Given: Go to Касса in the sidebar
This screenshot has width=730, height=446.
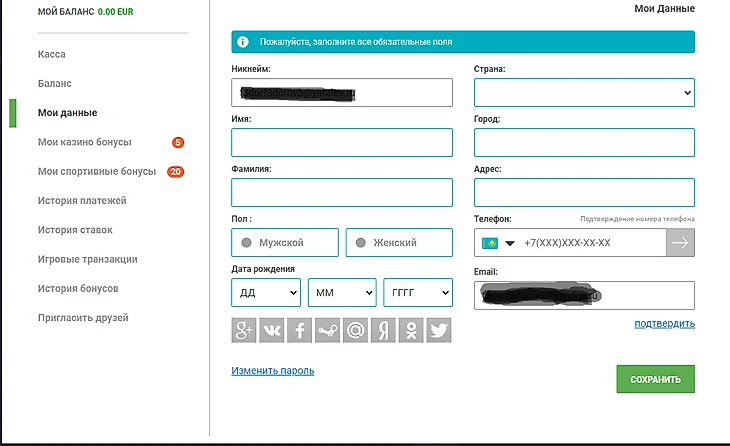Looking at the screenshot, I should pyautogui.click(x=52, y=54).
